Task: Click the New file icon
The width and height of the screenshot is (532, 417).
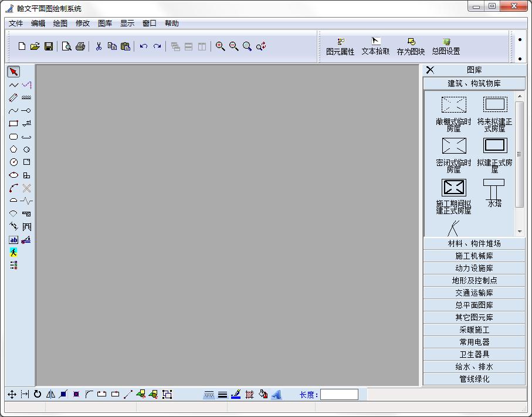Action: [22, 46]
